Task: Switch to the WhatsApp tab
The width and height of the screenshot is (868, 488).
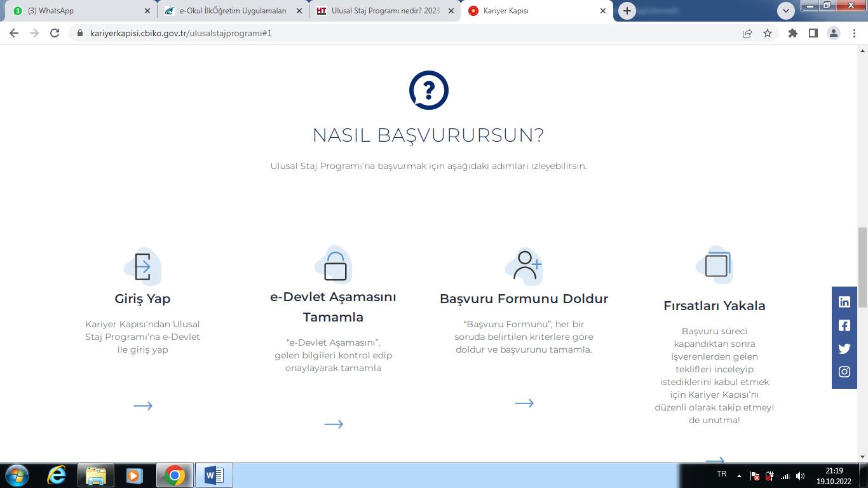Action: tap(79, 11)
